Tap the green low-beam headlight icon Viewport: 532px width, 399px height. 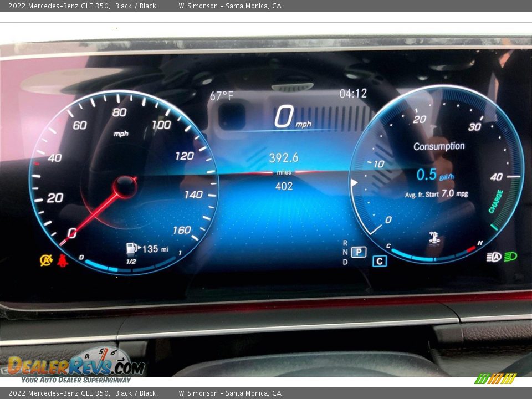point(510,257)
